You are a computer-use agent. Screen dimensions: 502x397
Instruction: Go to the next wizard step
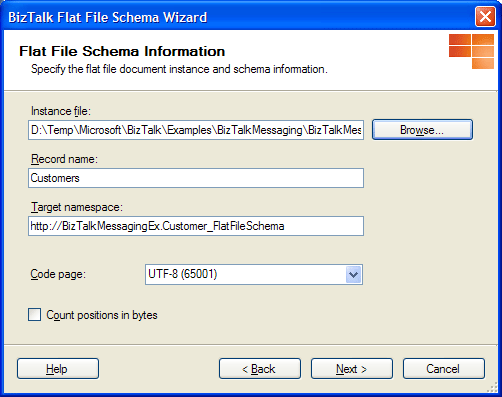[352, 369]
